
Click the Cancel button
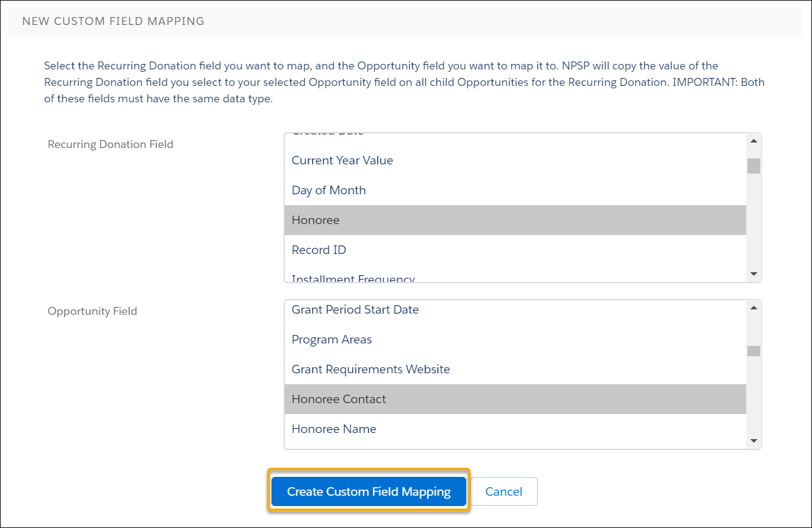(x=503, y=491)
